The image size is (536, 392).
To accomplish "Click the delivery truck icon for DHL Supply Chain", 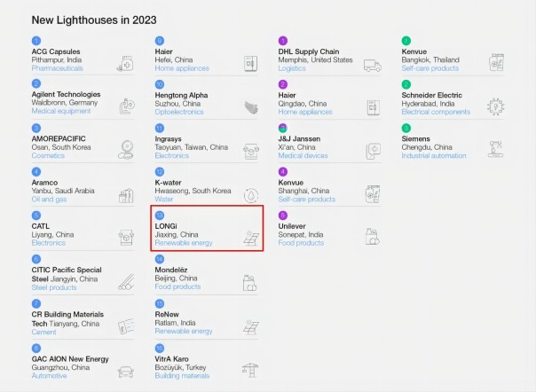I will [374, 64].
